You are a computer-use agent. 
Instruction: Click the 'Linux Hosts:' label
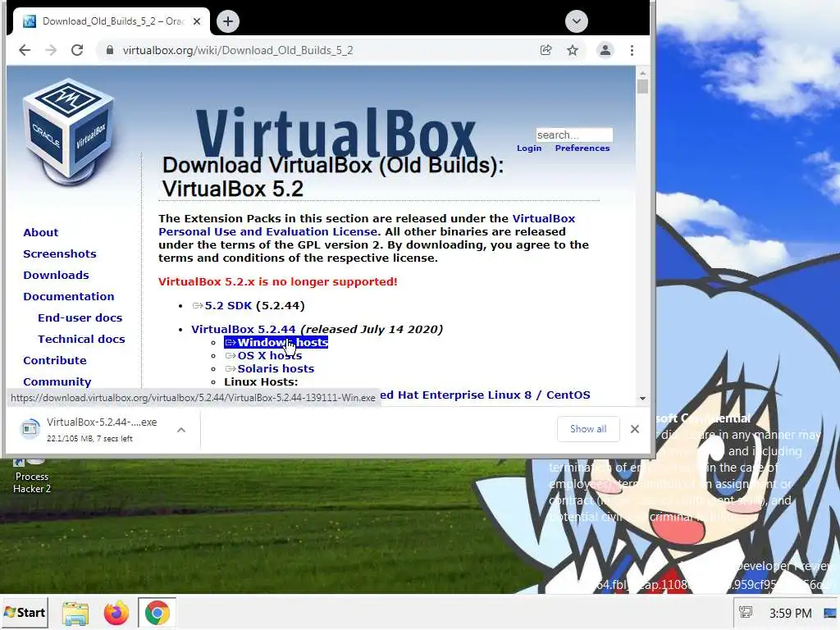click(x=261, y=382)
